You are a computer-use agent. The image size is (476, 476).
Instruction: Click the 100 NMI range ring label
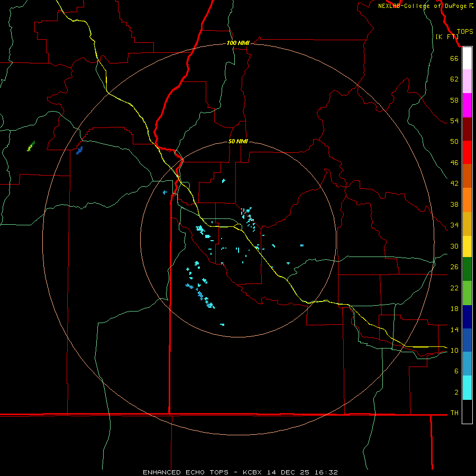(238, 43)
